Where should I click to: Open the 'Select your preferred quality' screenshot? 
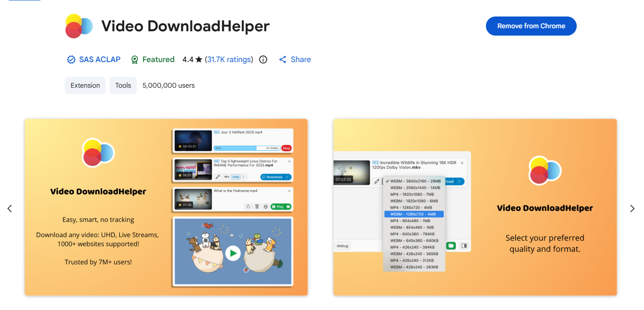tap(475, 207)
